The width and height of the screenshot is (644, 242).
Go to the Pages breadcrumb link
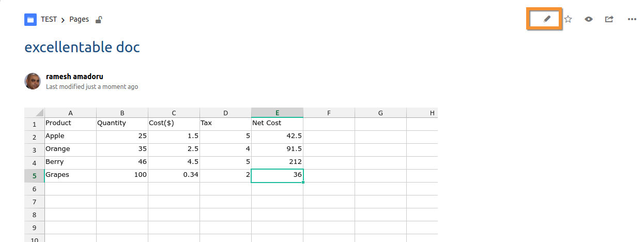pyautogui.click(x=79, y=19)
